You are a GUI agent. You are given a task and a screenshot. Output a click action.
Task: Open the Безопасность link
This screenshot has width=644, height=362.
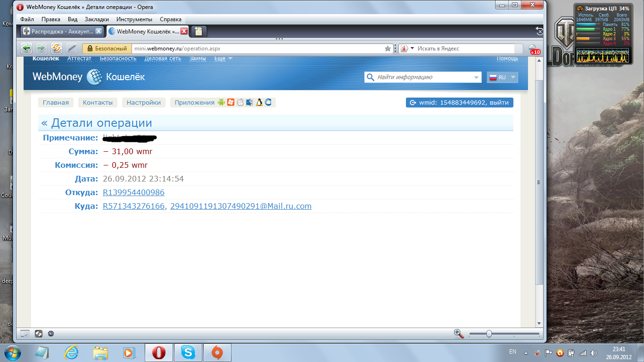118,58
